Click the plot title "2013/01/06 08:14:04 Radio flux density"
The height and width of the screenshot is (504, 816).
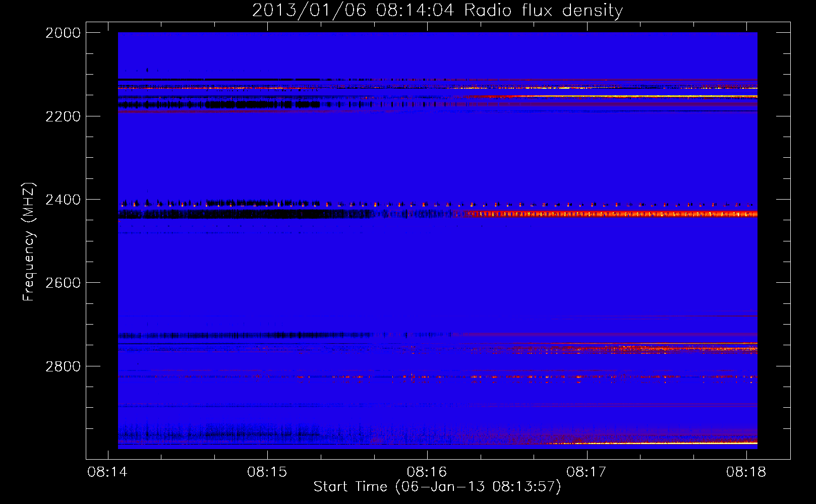click(x=437, y=10)
